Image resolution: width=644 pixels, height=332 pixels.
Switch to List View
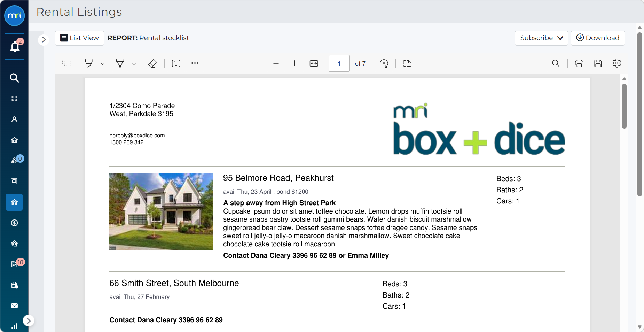click(x=79, y=38)
